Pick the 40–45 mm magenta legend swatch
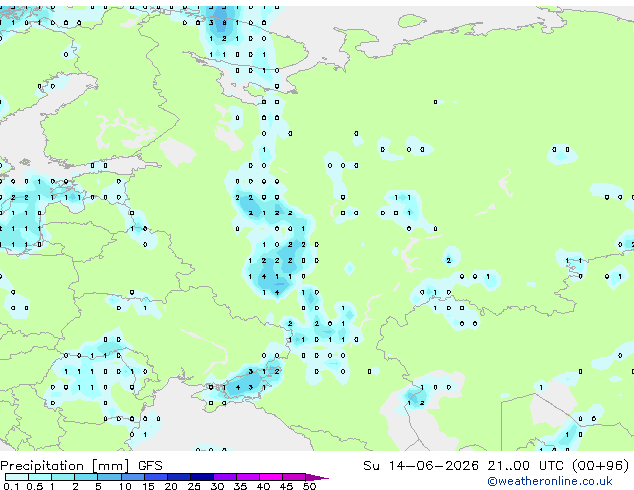 pos(271,477)
